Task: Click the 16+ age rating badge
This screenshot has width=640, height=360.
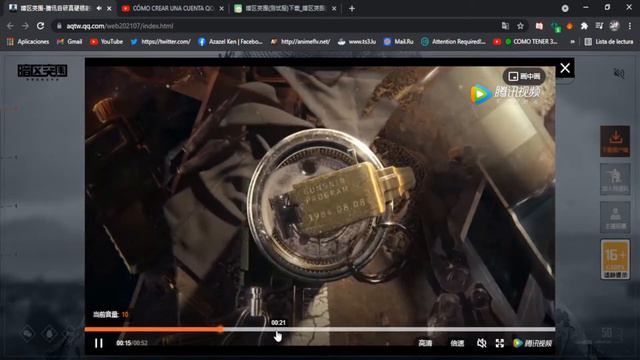Action: 615,260
